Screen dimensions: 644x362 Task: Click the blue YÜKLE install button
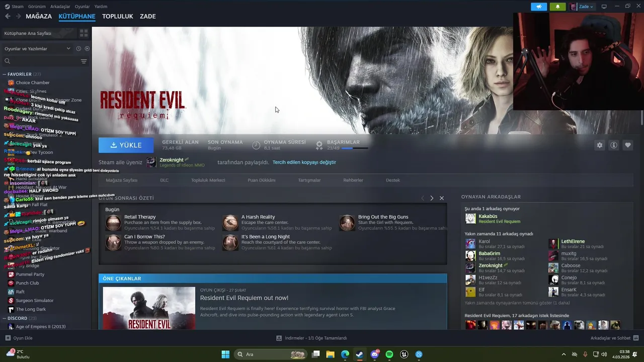(x=126, y=145)
